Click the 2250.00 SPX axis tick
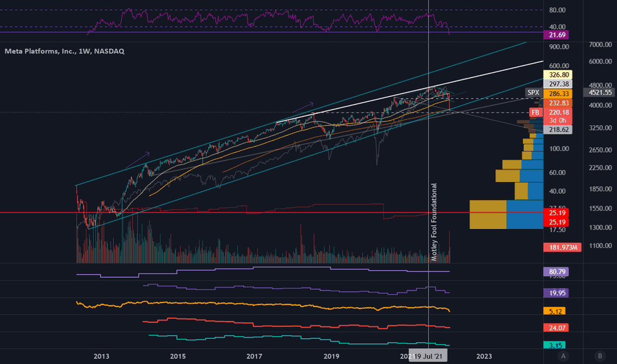Image resolution: width=617 pixels, height=364 pixels. coord(600,167)
